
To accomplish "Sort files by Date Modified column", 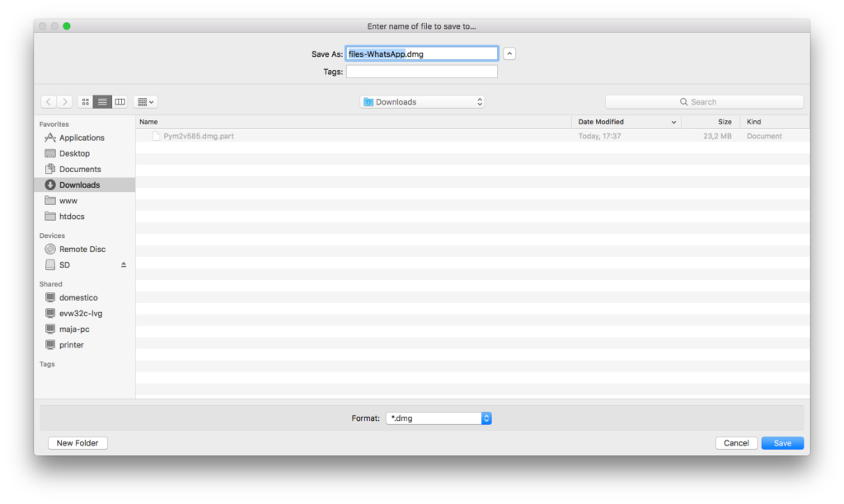I will coord(627,122).
